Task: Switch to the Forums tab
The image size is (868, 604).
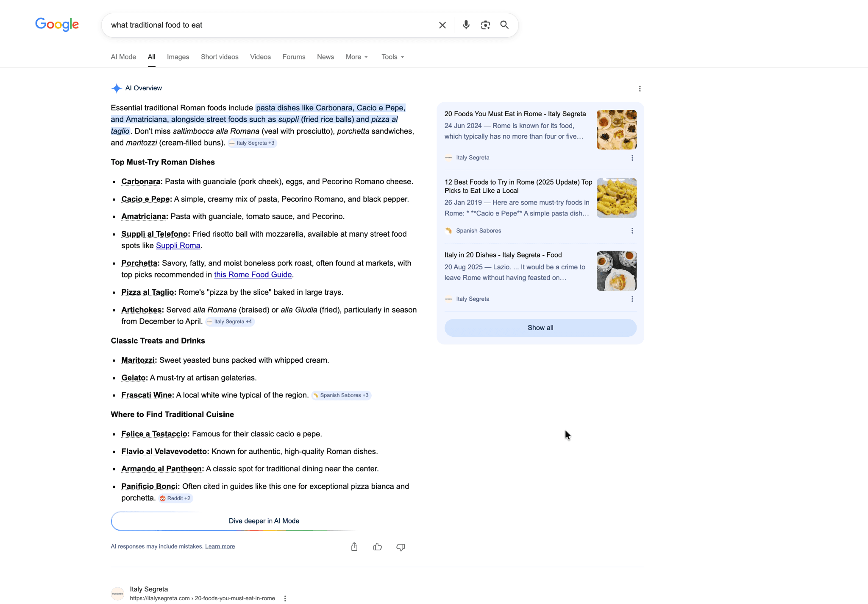Action: tap(294, 57)
